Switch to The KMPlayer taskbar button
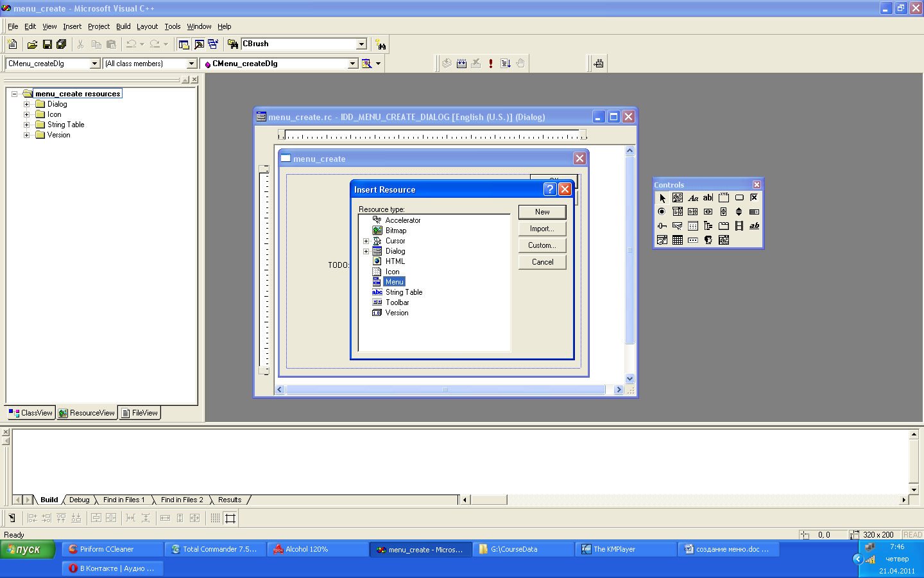 click(x=626, y=549)
